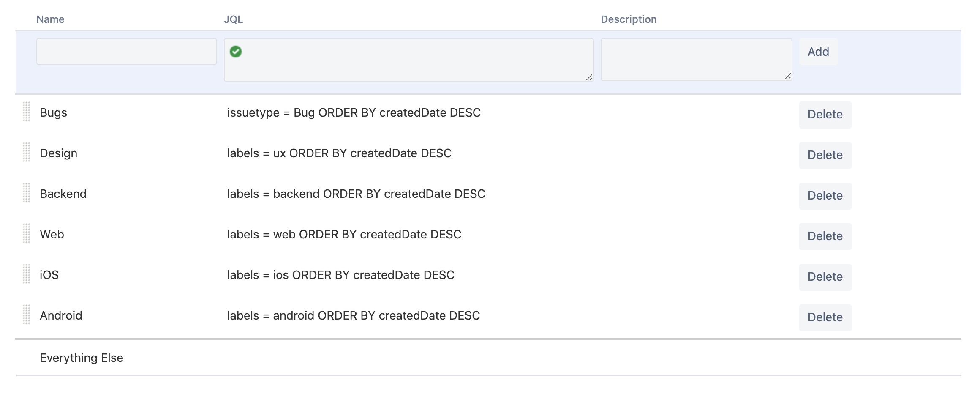Screen dimensions: 980x394
Task: Click the Description textarea resize grip
Action: coord(787,77)
